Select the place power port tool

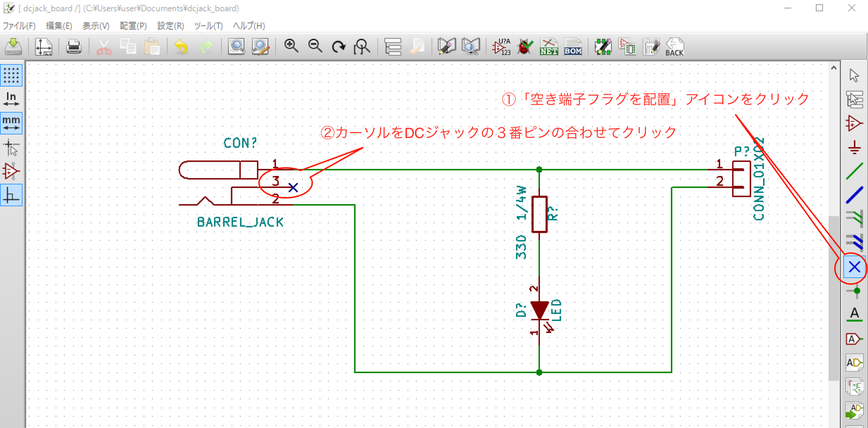pyautogui.click(x=854, y=148)
